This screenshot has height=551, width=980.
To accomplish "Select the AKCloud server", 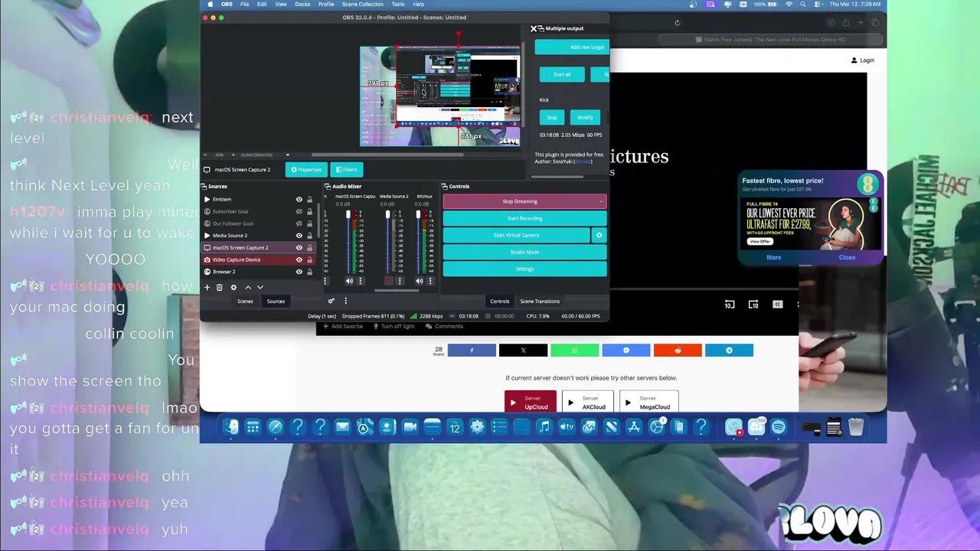I will 588,402.
